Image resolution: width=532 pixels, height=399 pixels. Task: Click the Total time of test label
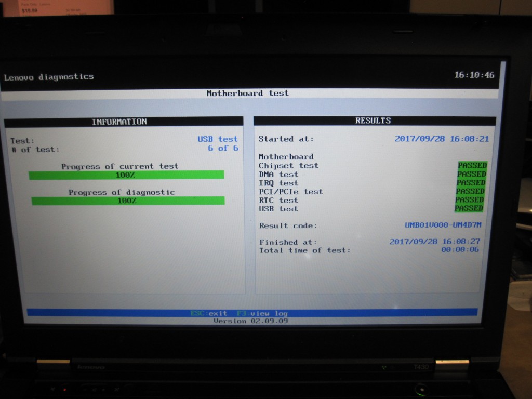tap(304, 250)
